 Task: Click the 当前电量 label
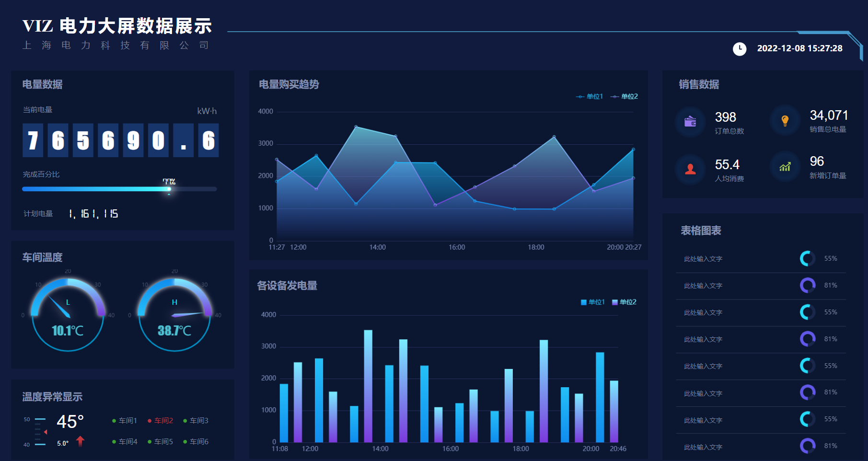38,110
